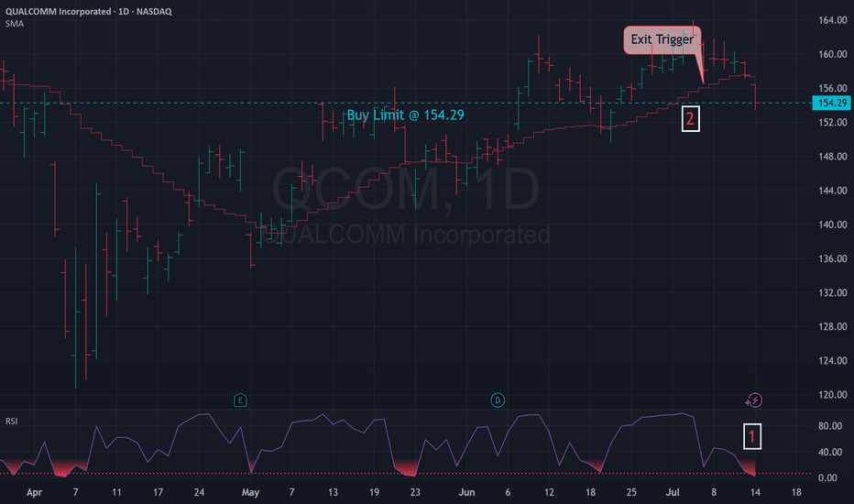Click the earnings E marker icon

tap(240, 400)
